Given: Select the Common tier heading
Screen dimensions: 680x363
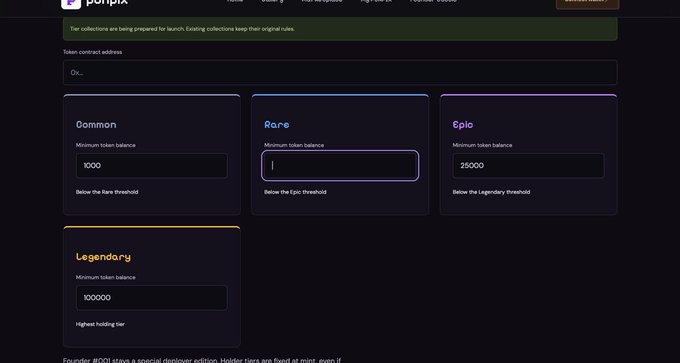Looking at the screenshot, I should click(x=96, y=124).
